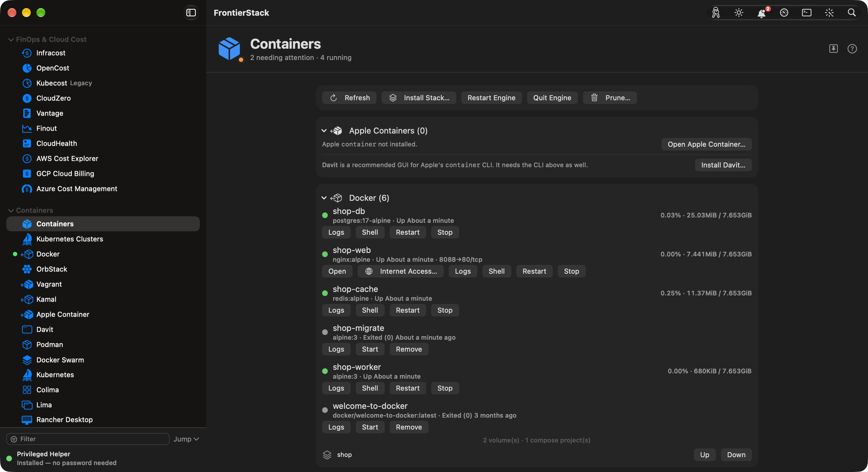Image resolution: width=868 pixels, height=472 pixels.
Task: Open Infracost in the sidebar
Action: pos(103,53)
